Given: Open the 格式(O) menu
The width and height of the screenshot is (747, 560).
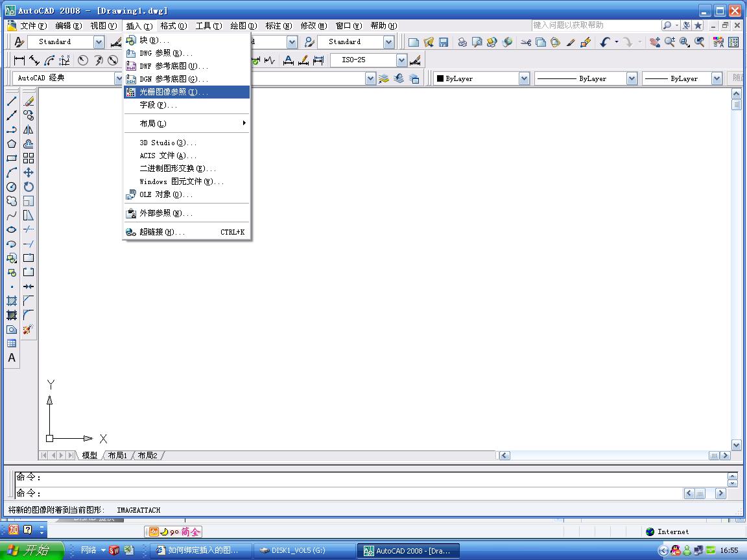Looking at the screenshot, I should click(x=173, y=26).
